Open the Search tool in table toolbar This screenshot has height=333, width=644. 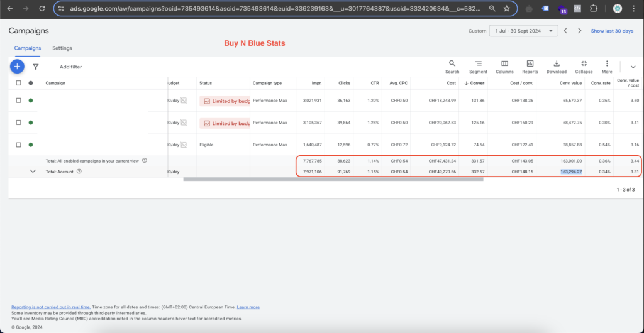click(452, 67)
